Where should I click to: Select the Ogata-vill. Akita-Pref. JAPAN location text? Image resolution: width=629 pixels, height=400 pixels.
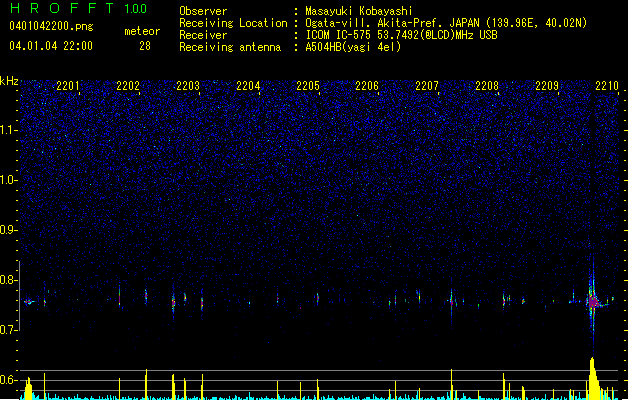pyautogui.click(x=393, y=23)
